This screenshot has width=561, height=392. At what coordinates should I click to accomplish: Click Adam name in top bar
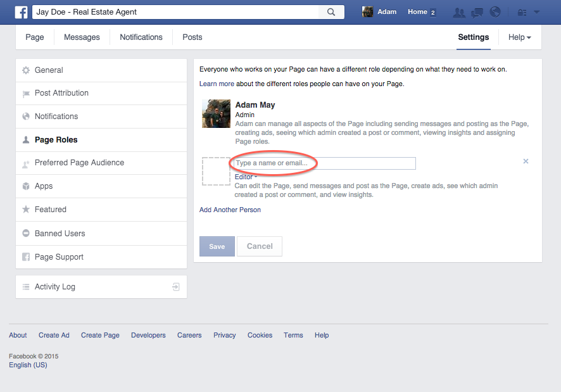[387, 12]
